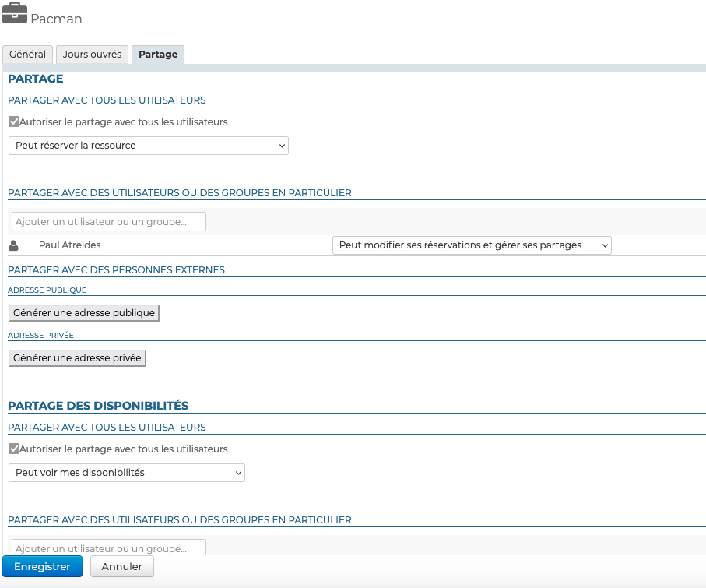
Task: Expand Paul Atreides' permission dropdown
Action: pos(471,245)
